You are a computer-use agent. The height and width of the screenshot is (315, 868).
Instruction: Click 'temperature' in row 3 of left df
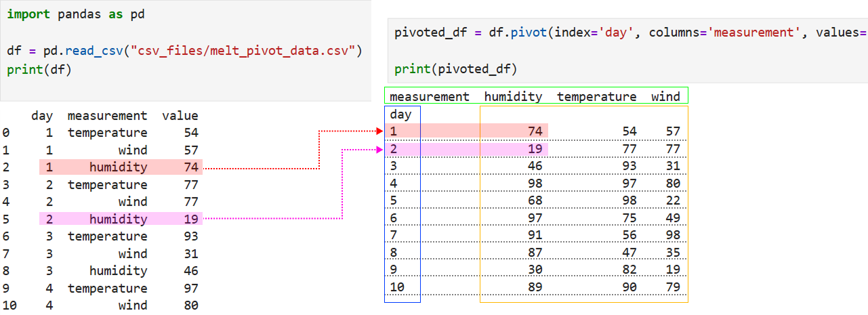(x=107, y=184)
